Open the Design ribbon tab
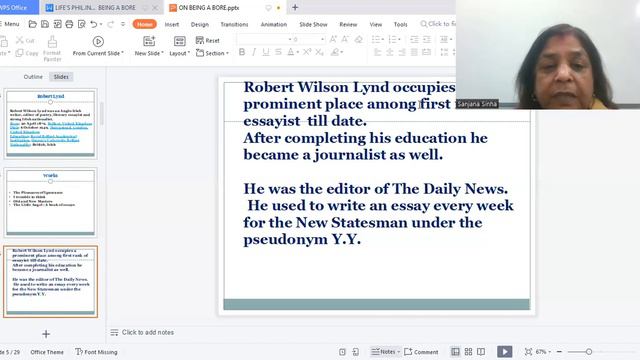Viewport: 640px width, 360px height. click(200, 24)
